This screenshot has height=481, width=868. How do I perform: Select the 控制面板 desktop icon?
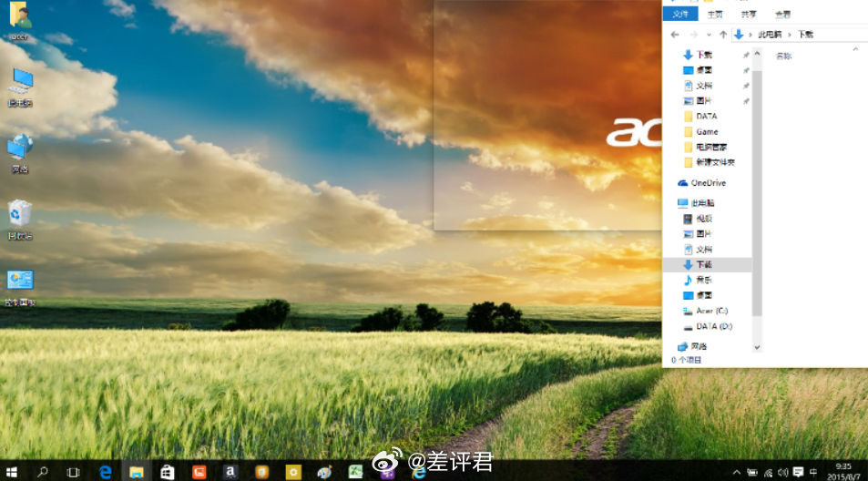tap(20, 287)
